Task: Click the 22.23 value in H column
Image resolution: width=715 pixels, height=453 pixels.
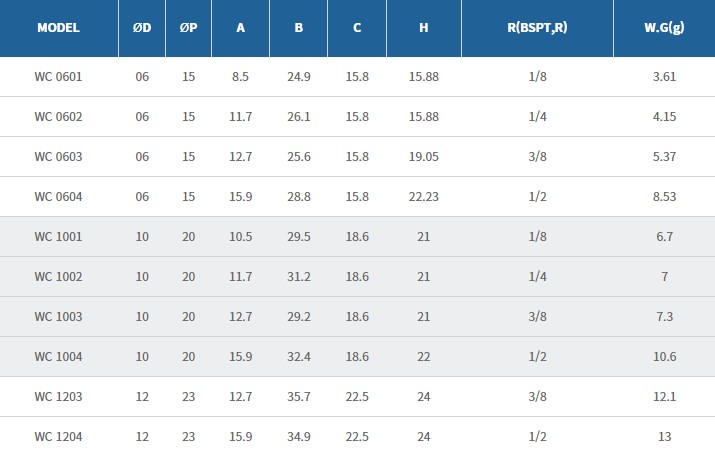Action: 424,196
